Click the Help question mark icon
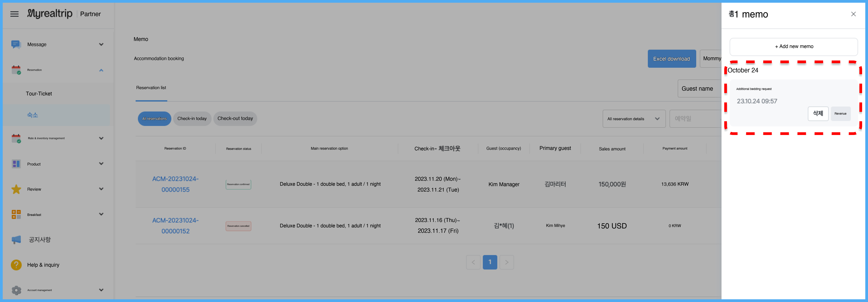 point(16,265)
